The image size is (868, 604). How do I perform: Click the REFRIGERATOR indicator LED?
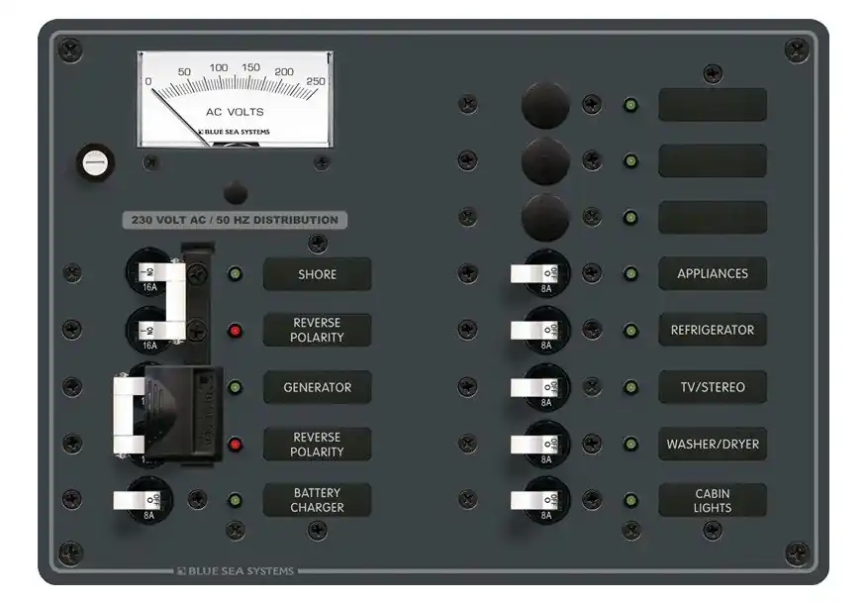(x=630, y=331)
